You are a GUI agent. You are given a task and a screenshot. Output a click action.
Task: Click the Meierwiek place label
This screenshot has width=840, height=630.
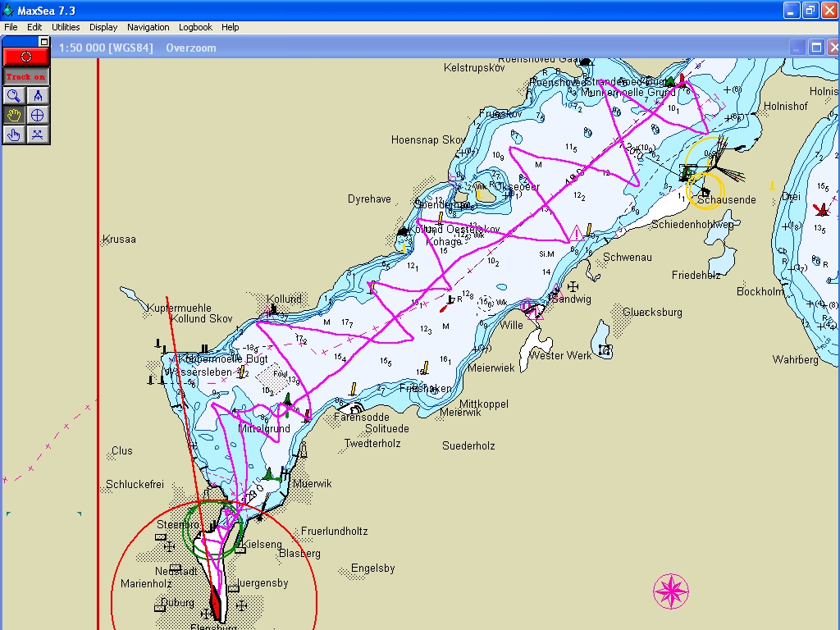coord(491,368)
